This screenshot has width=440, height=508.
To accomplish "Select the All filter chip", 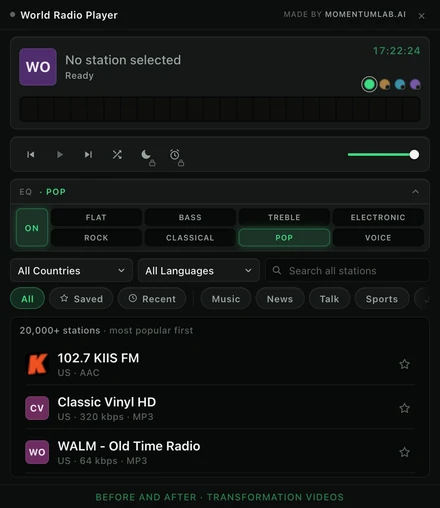I will [27, 299].
